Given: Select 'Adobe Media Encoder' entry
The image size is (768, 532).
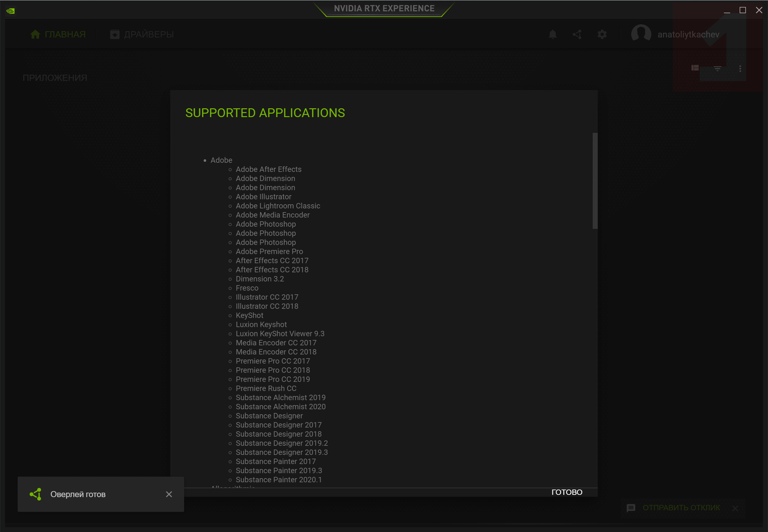Looking at the screenshot, I should pyautogui.click(x=273, y=215).
